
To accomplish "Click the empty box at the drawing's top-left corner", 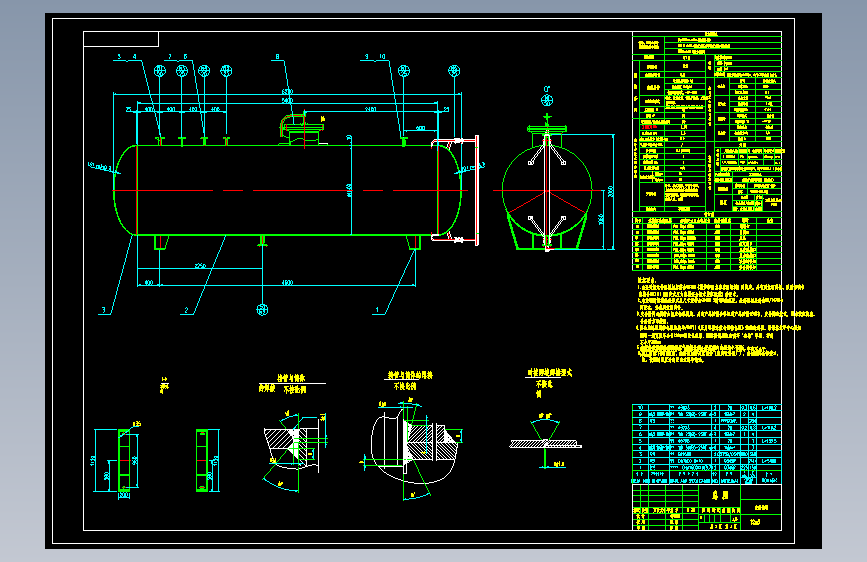I will click(121, 39).
